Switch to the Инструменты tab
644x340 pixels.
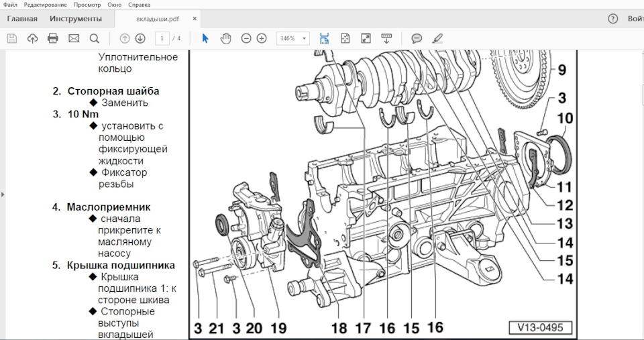pos(76,19)
